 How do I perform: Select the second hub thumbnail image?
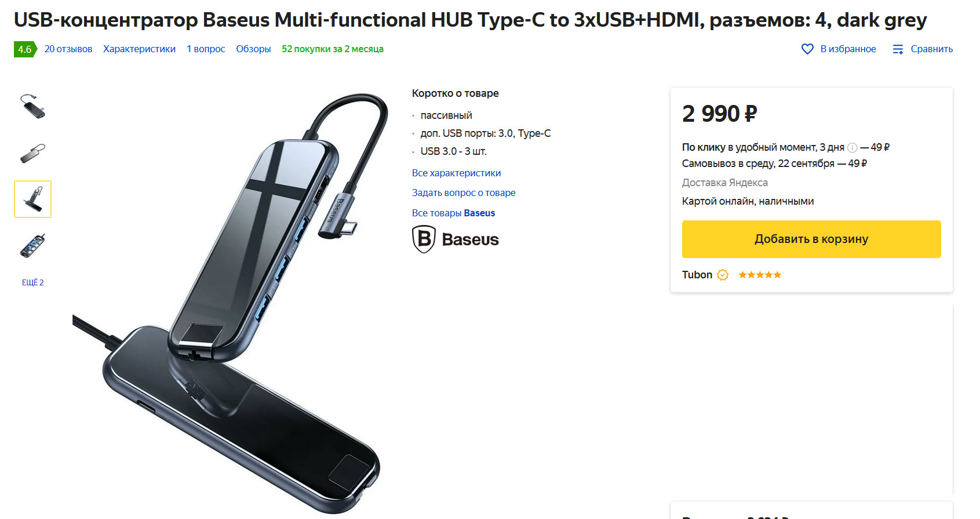click(x=32, y=153)
